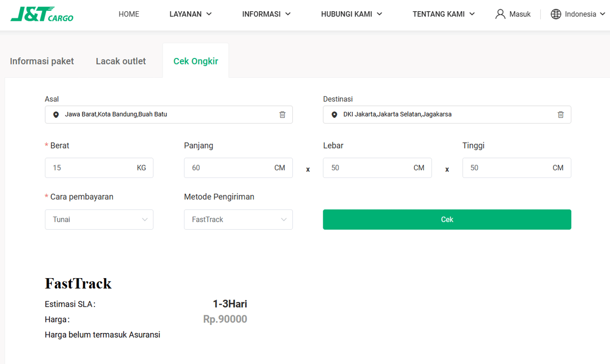Screen dimensions: 610x364
Task: Expand the TENTANG KAMI menu
Action: [x=444, y=14]
